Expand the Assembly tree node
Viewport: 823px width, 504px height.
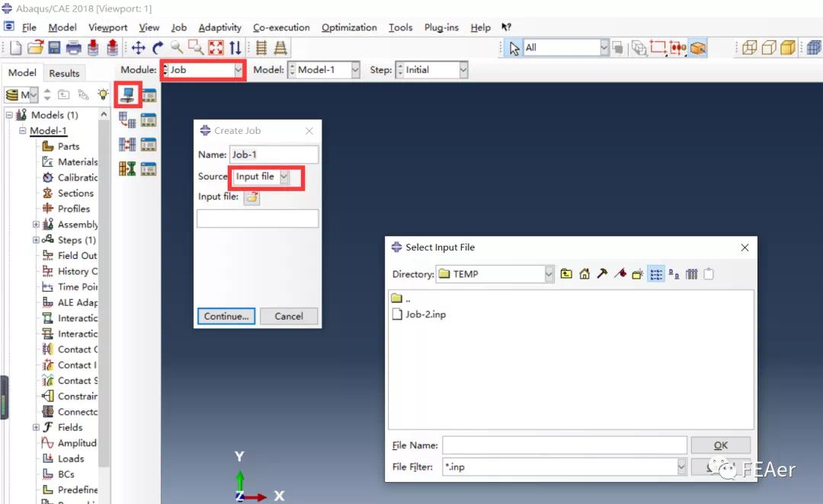click(x=36, y=225)
